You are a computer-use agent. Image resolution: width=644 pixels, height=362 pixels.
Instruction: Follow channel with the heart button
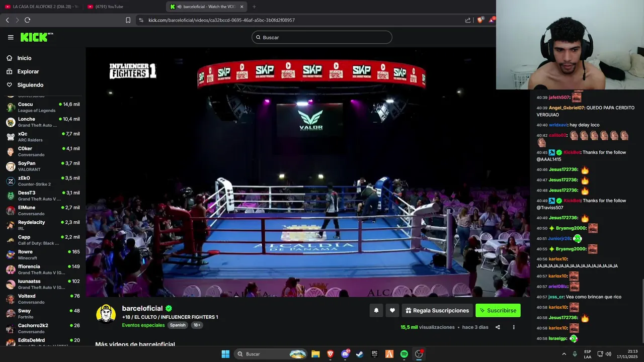(x=392, y=311)
